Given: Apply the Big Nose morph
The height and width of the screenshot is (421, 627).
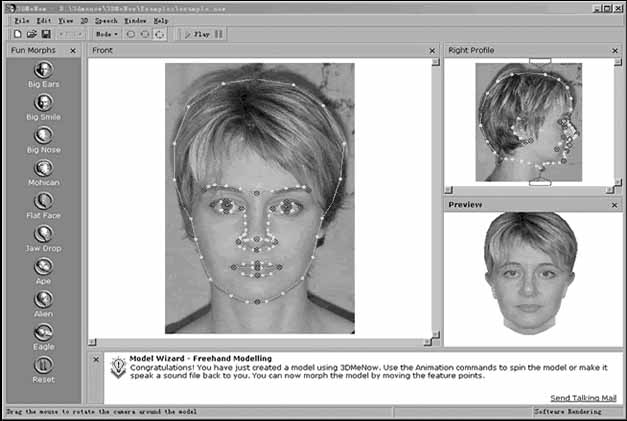Looking at the screenshot, I should click(43, 135).
